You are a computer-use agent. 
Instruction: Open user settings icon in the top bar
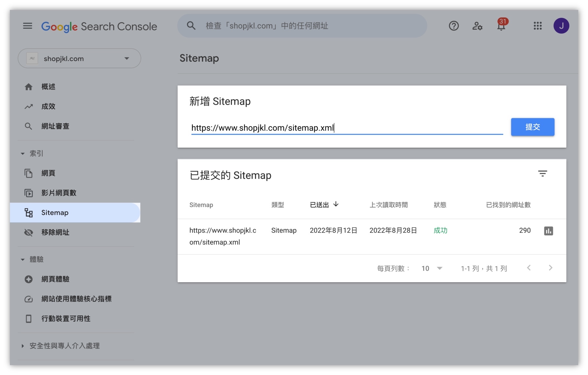(477, 26)
